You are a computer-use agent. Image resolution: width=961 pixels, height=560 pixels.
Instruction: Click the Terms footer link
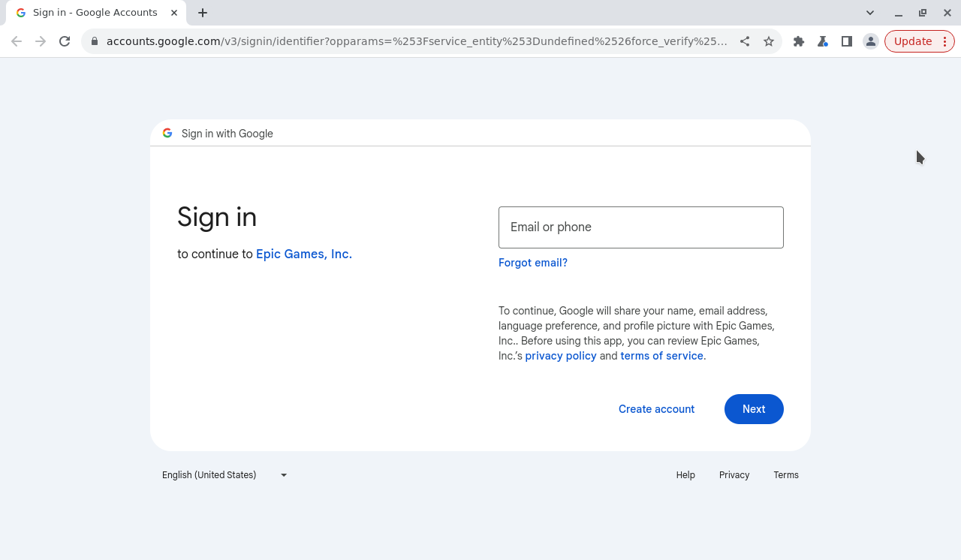tap(786, 475)
